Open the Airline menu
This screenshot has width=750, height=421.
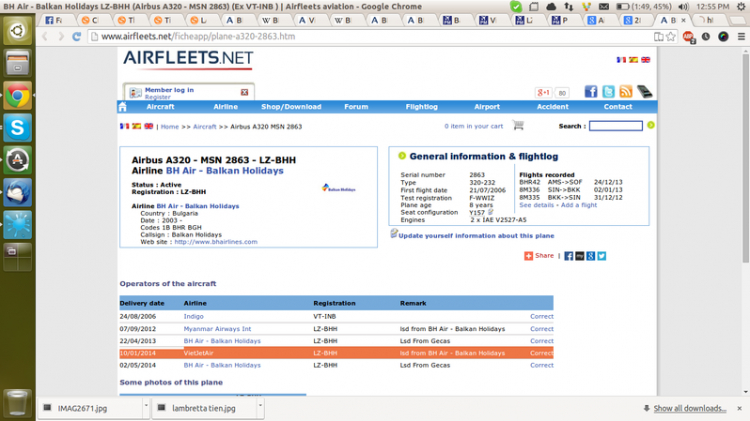225,107
